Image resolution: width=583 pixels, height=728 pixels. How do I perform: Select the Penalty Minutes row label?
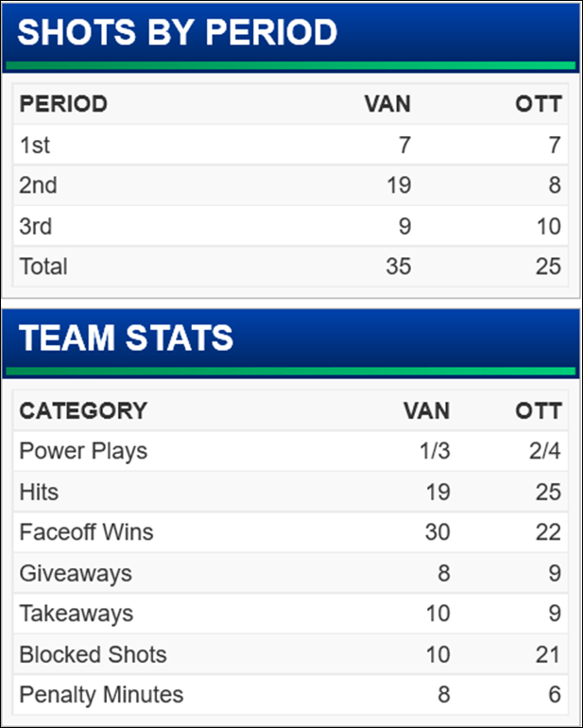point(101,695)
